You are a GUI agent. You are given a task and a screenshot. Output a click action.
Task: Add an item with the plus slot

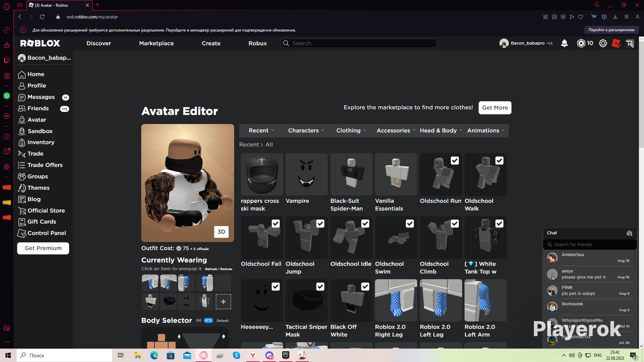pos(223,302)
